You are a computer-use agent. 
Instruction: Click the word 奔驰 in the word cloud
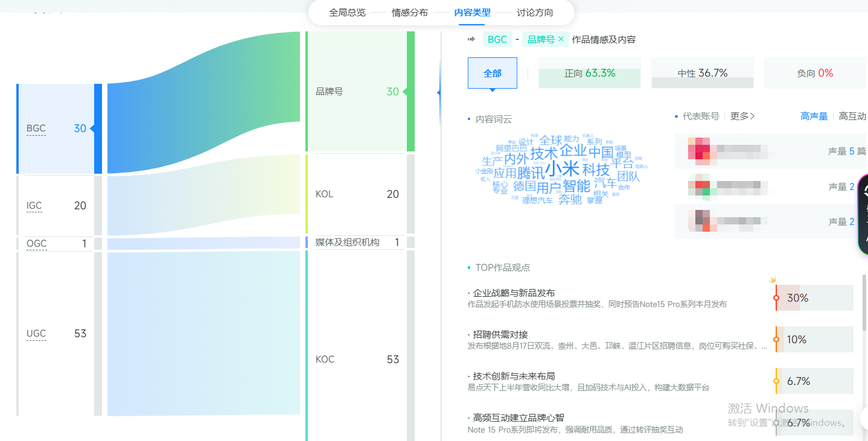point(570,199)
